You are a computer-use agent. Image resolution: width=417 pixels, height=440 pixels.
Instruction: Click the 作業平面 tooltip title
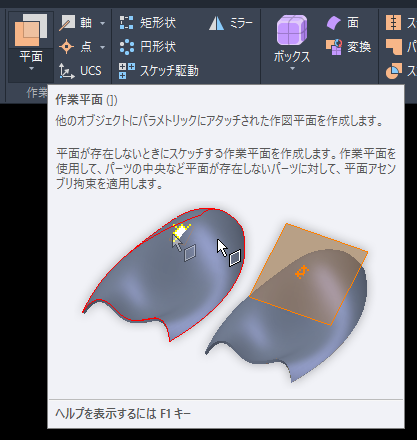87,100
